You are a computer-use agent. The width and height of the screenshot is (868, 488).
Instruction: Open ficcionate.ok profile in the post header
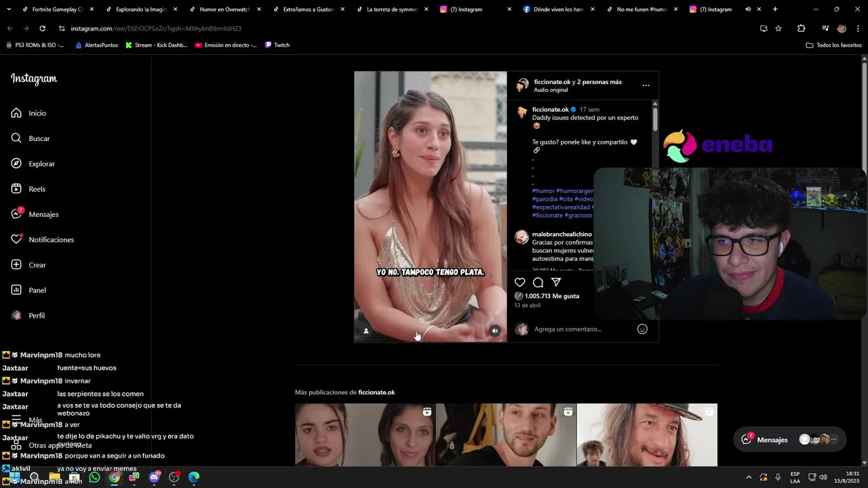pos(552,82)
